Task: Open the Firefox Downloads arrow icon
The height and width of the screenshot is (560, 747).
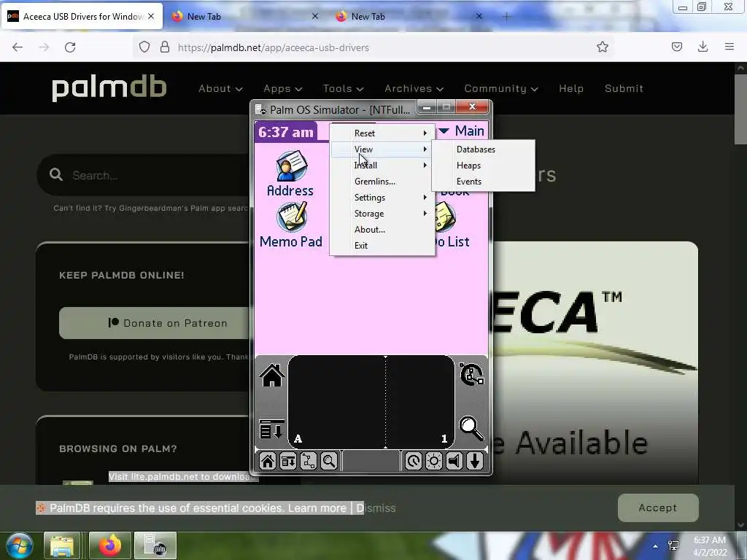Action: 703,47
